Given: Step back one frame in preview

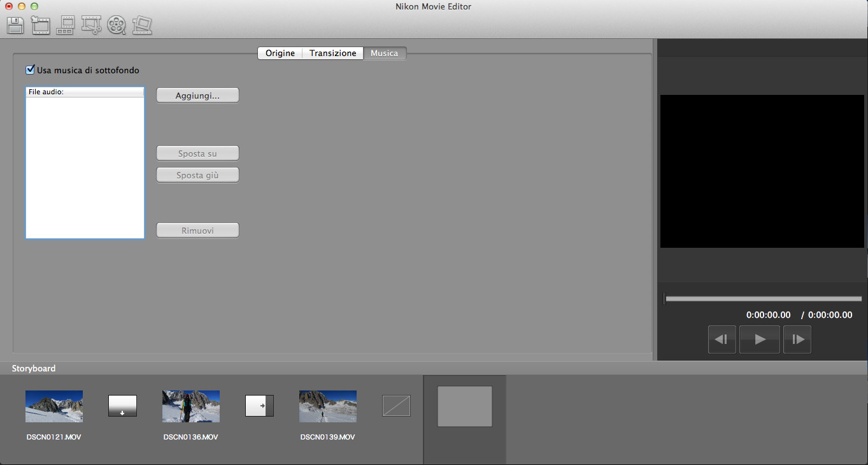Looking at the screenshot, I should point(722,340).
